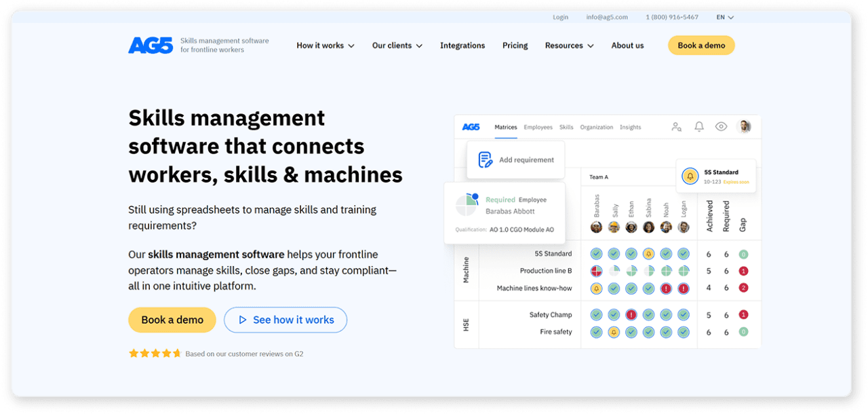Click the Team A column header
Screen dimensions: 868x414
click(x=599, y=177)
